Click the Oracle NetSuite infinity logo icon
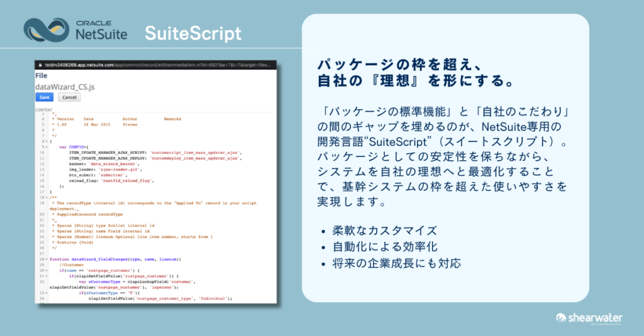644x336 pixels. (x=46, y=30)
